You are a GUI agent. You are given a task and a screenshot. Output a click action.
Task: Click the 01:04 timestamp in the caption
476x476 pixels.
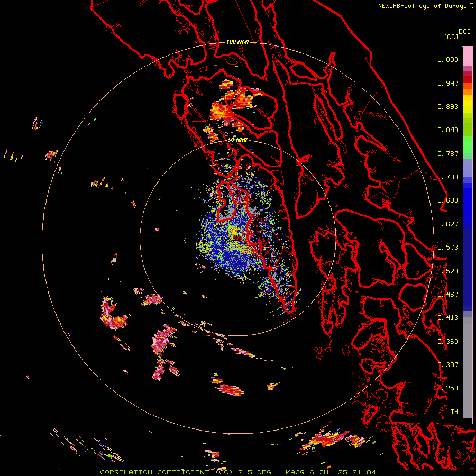pos(364,472)
